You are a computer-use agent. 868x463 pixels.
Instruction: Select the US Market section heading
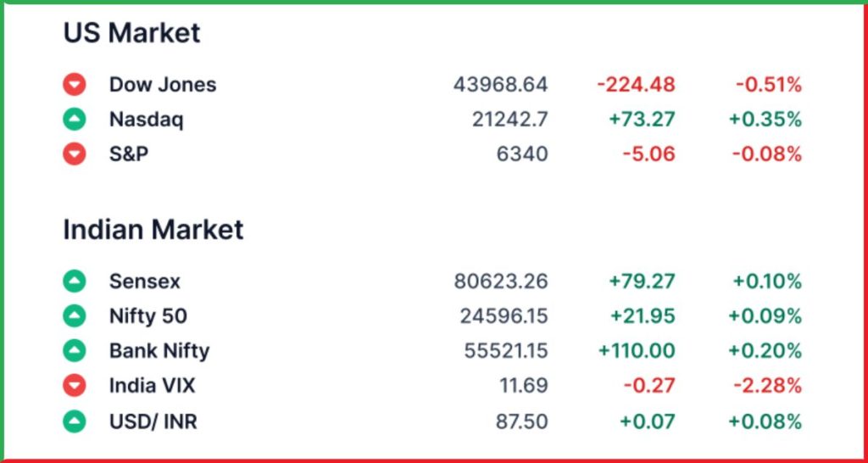(131, 33)
